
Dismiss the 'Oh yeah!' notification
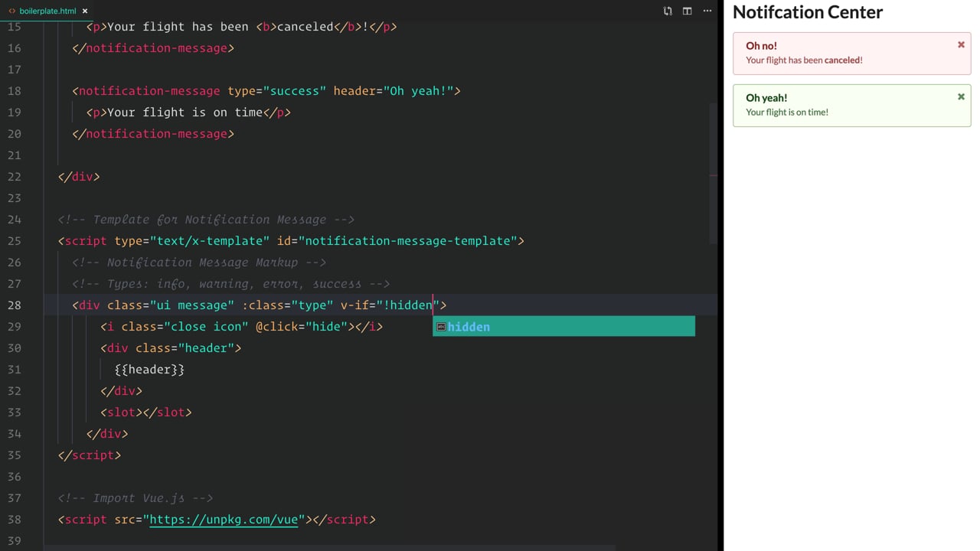[961, 96]
